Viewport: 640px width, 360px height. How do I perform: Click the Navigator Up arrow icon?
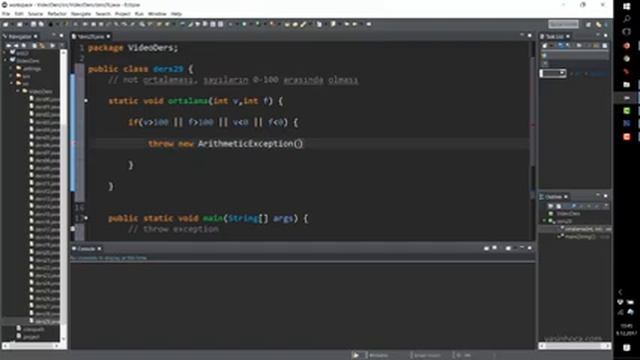coord(24,46)
